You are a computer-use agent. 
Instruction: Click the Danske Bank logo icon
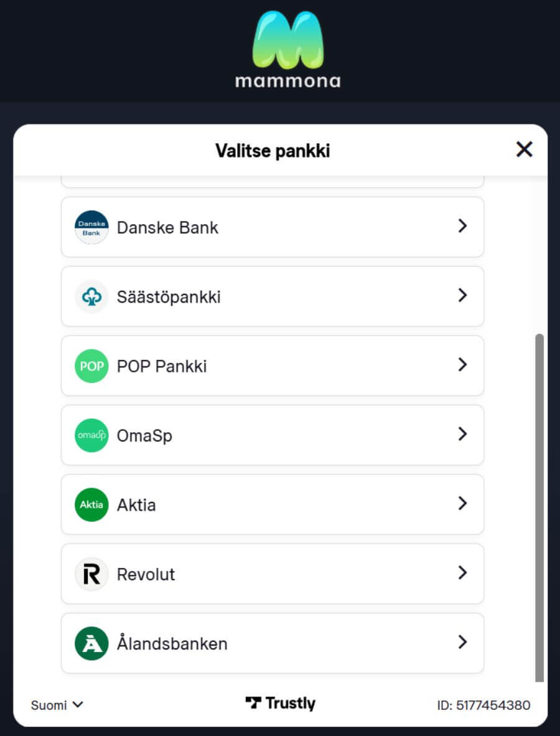coord(91,227)
